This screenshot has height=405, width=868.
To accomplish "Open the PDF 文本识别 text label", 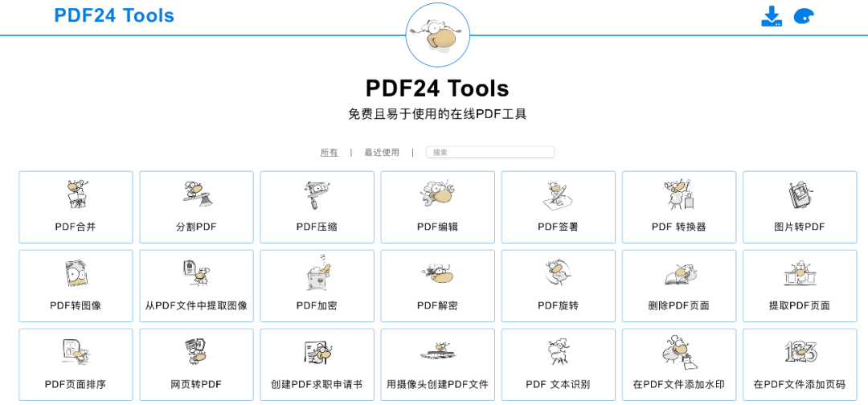I will (x=558, y=384).
